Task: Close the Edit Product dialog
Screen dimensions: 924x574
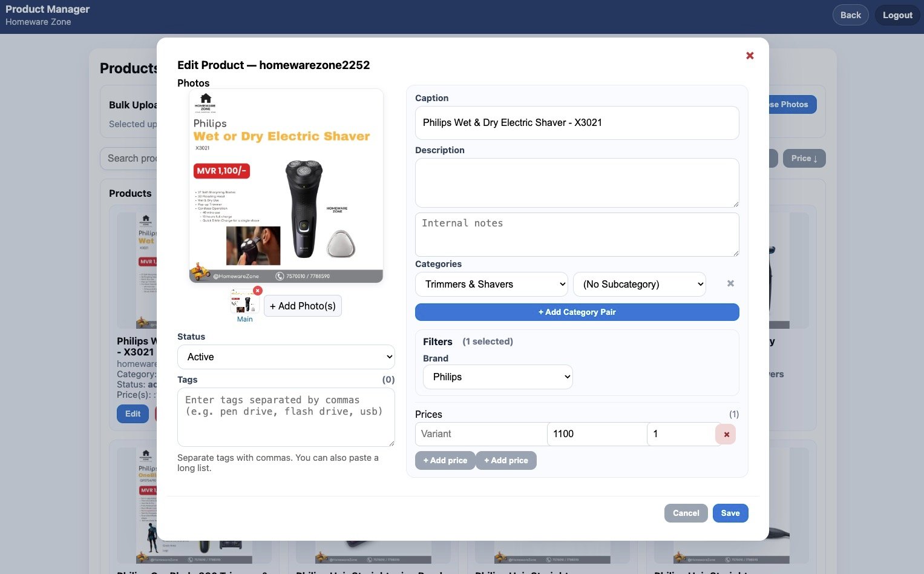Action: click(x=750, y=55)
